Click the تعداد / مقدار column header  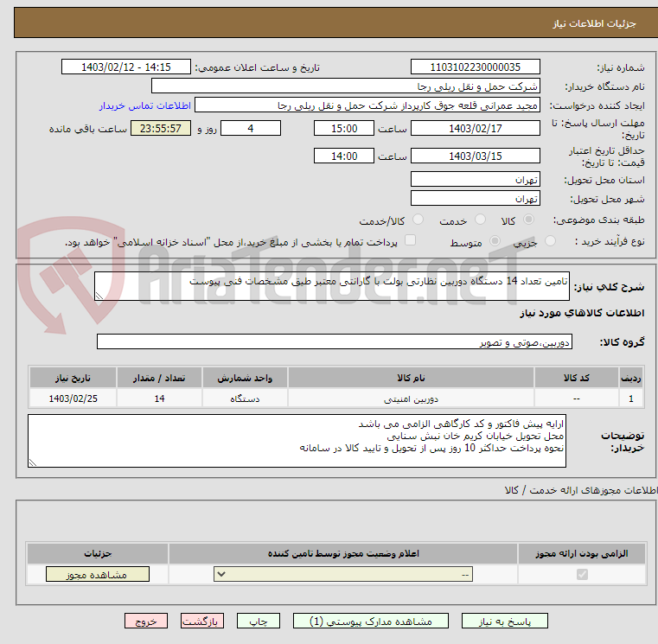tap(159, 378)
